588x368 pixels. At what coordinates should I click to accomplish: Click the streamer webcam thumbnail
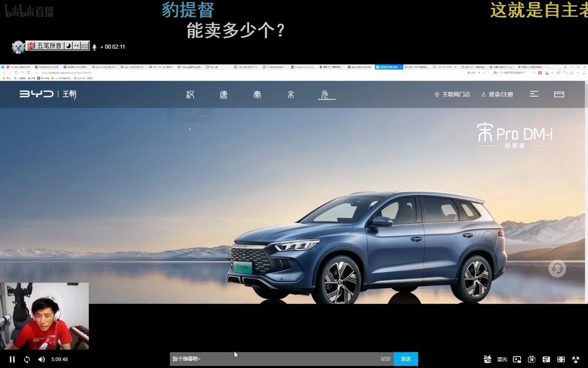pyautogui.click(x=44, y=316)
